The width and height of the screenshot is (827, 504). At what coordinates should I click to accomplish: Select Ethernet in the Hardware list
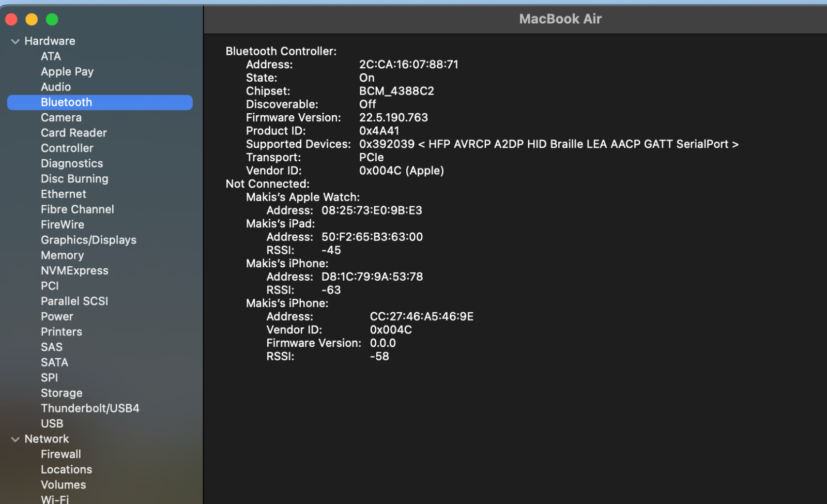64,194
